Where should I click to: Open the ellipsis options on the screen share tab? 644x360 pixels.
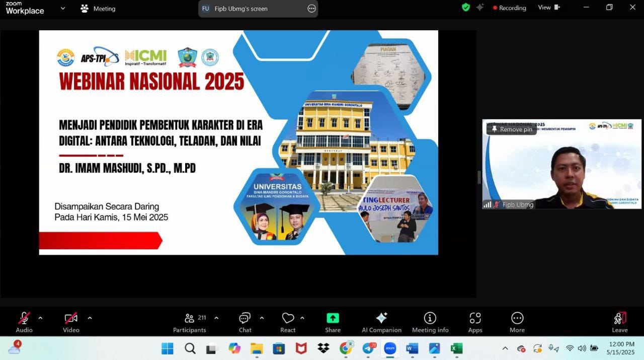311,9
